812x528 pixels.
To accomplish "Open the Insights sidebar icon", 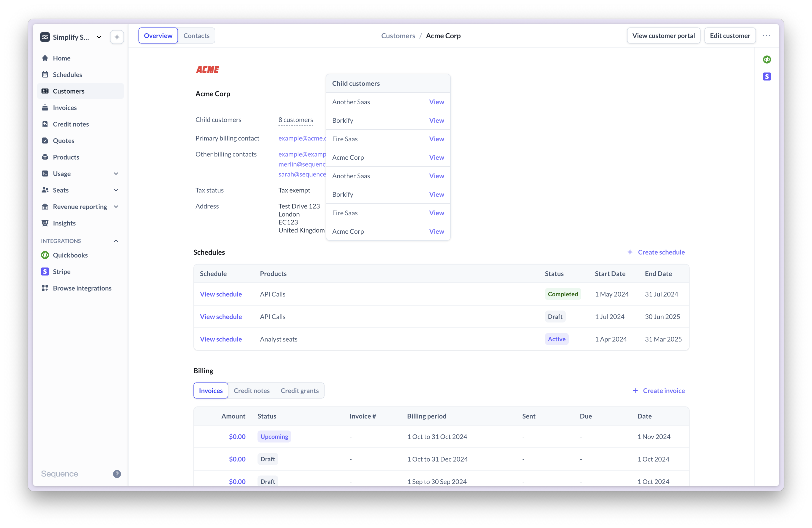I will (x=45, y=223).
